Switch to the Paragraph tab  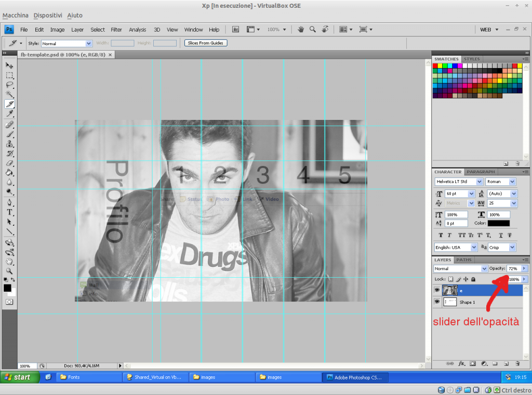click(481, 172)
